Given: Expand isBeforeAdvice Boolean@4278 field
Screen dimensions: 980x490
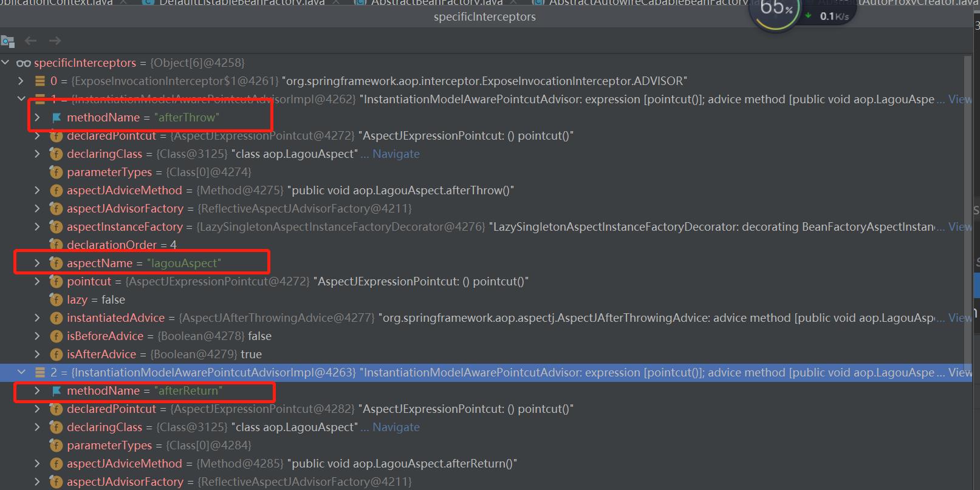Looking at the screenshot, I should coord(37,336).
